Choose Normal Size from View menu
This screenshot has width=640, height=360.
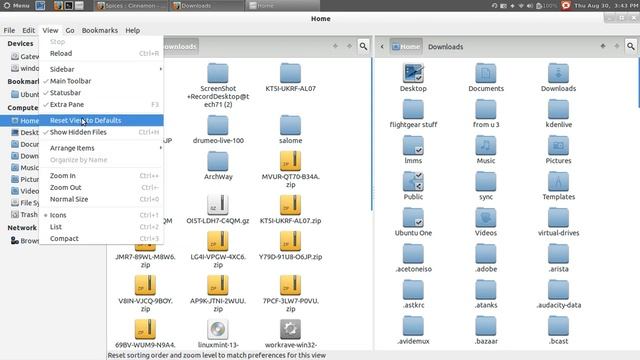click(101, 200)
